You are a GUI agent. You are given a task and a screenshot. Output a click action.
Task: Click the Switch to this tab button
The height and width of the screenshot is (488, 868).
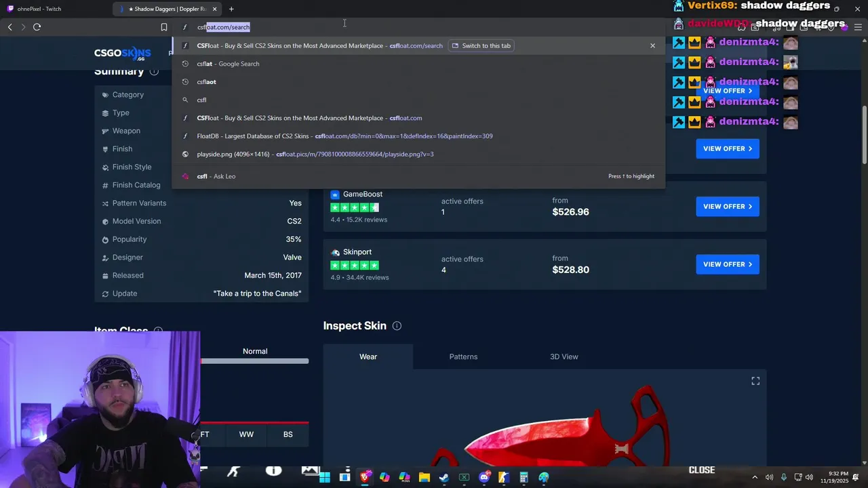click(x=481, y=45)
